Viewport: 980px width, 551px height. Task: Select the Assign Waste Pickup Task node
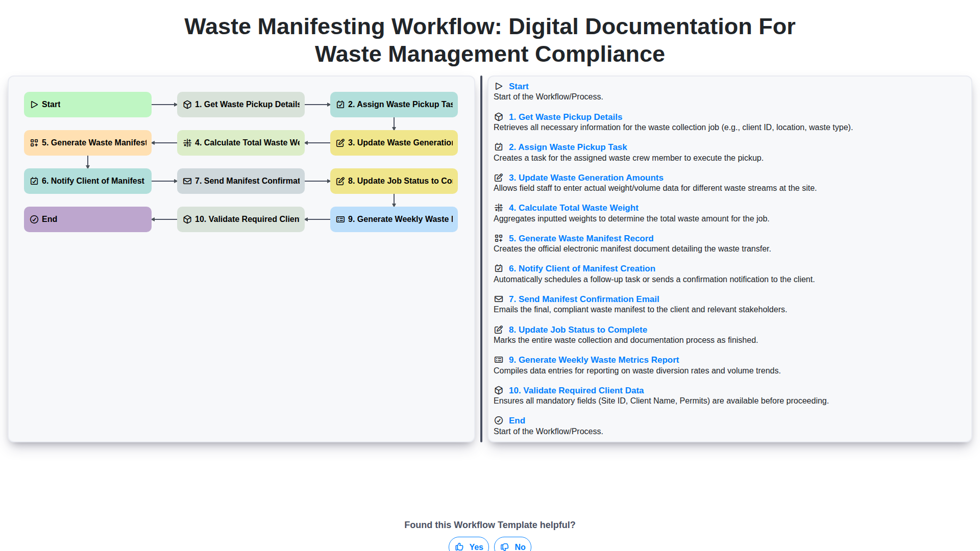point(394,105)
